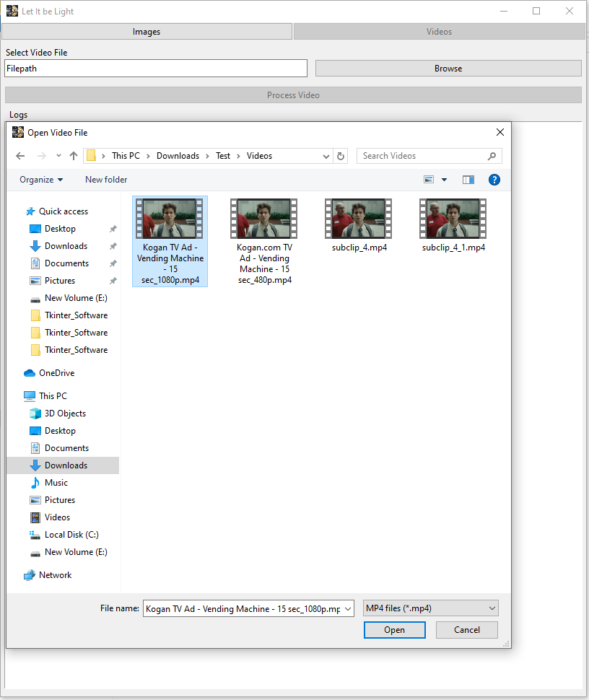Image resolution: width=589 pixels, height=700 pixels.
Task: Create a New folder
Action: point(106,180)
